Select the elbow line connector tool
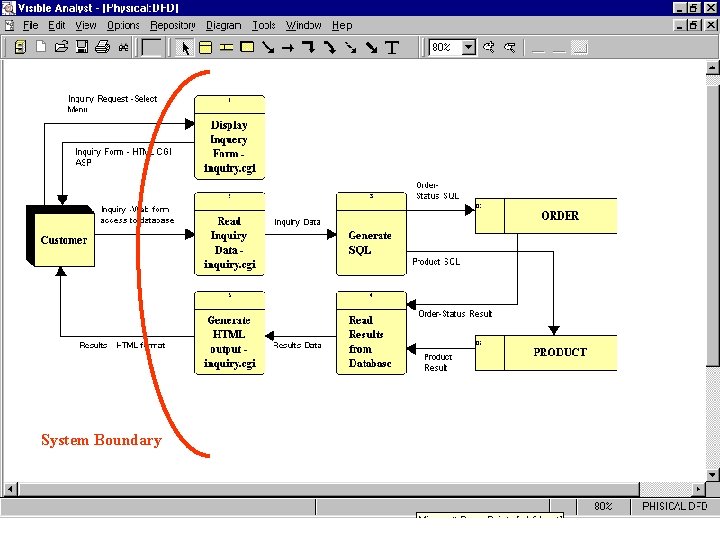Screen dimensions: 720x540 [309, 47]
